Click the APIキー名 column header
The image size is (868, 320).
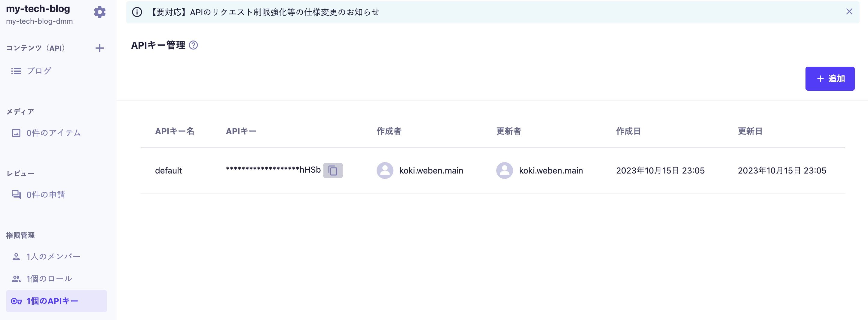tap(175, 131)
